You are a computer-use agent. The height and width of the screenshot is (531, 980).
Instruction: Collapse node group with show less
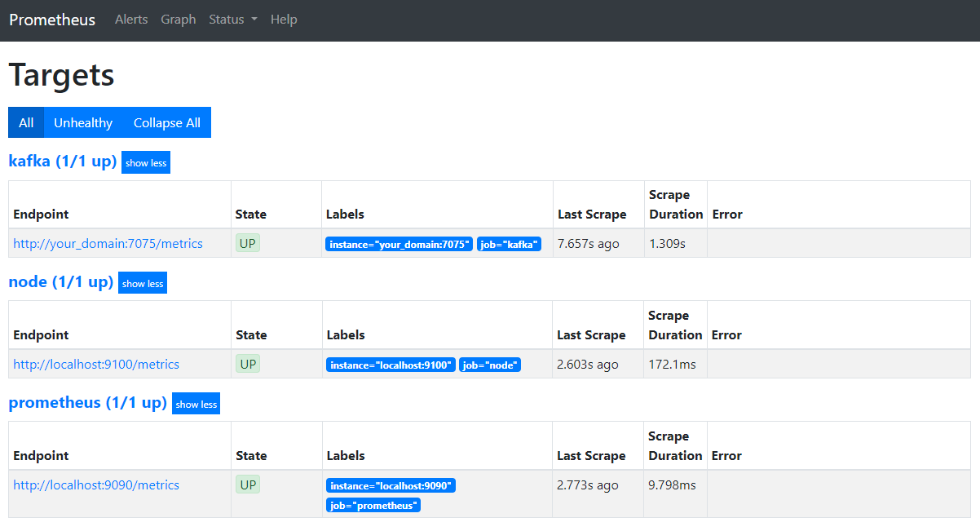click(x=143, y=283)
